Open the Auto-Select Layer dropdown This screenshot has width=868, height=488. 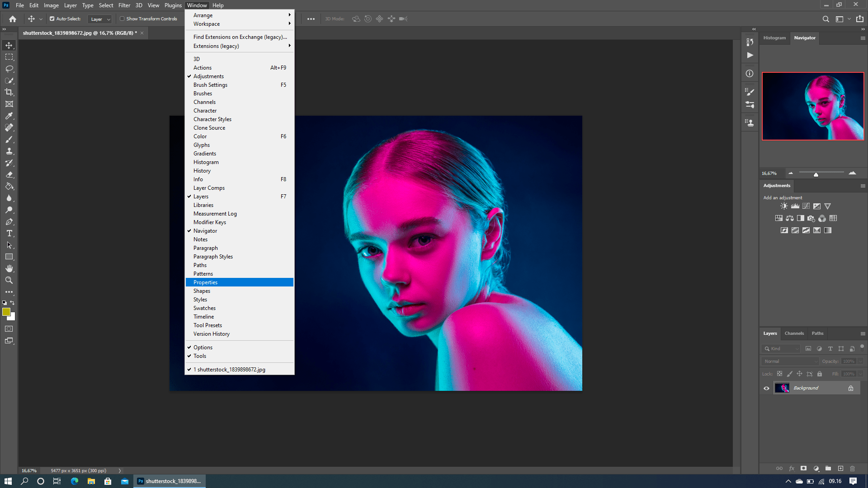(x=100, y=19)
